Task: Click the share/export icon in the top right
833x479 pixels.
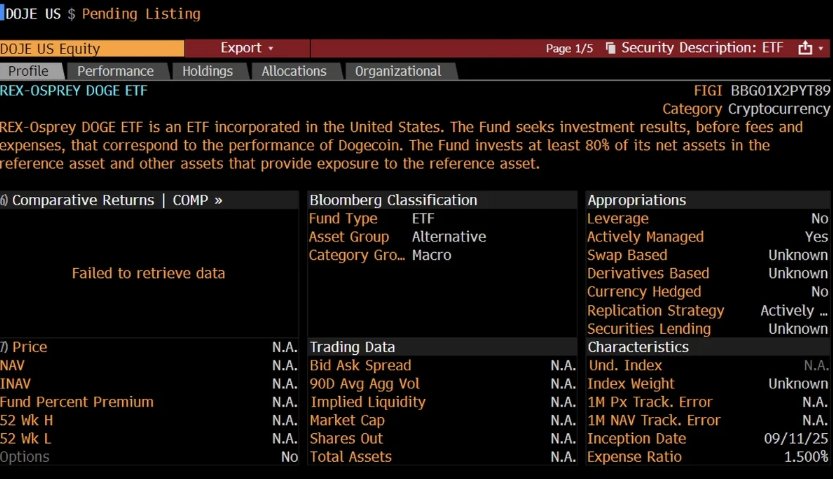Action: pyautogui.click(x=805, y=48)
